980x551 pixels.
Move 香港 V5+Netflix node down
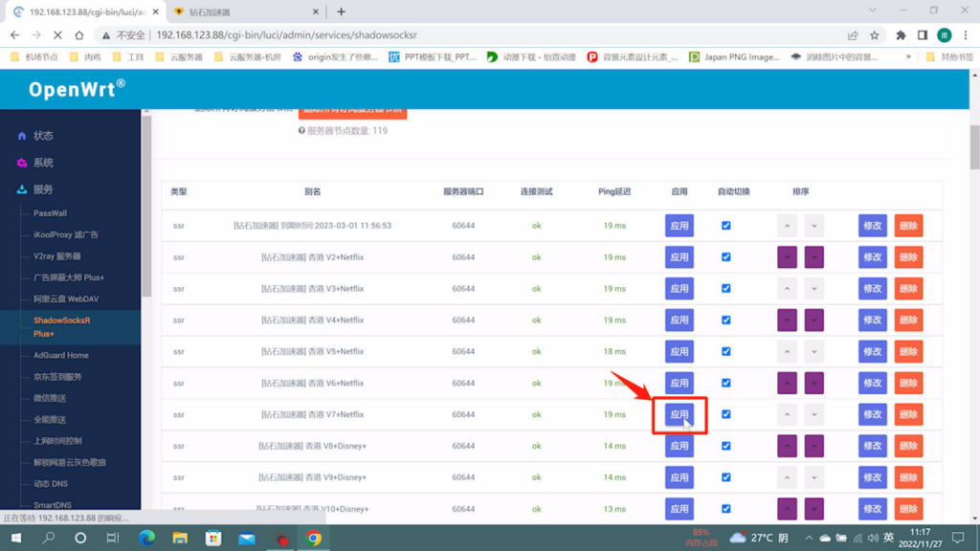coord(813,352)
